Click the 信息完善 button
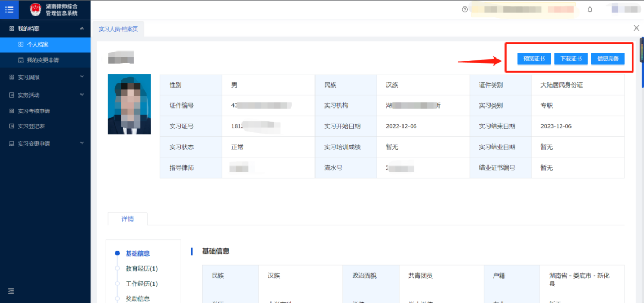 pos(608,59)
